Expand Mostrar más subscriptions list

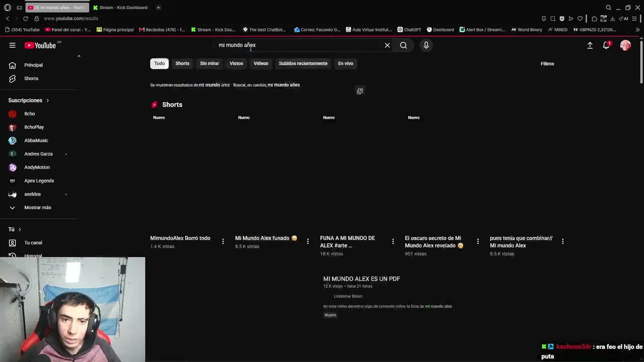coord(39,208)
